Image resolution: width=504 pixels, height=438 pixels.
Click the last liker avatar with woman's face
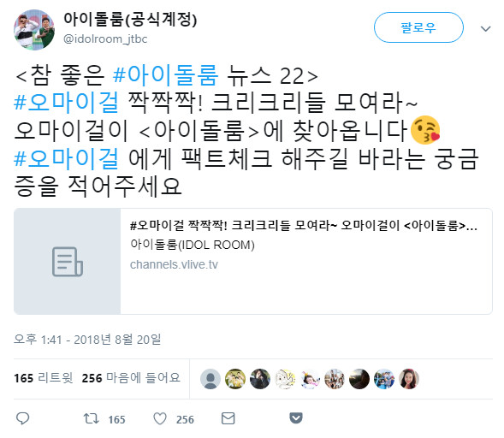tap(409, 379)
